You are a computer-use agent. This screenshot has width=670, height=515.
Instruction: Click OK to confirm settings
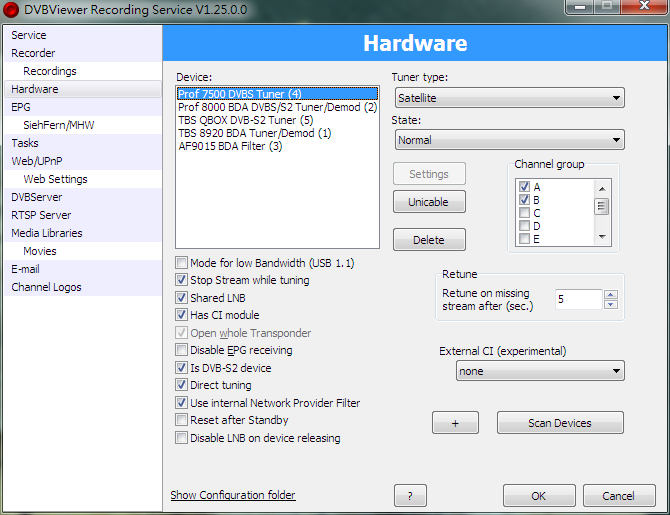coord(539,496)
